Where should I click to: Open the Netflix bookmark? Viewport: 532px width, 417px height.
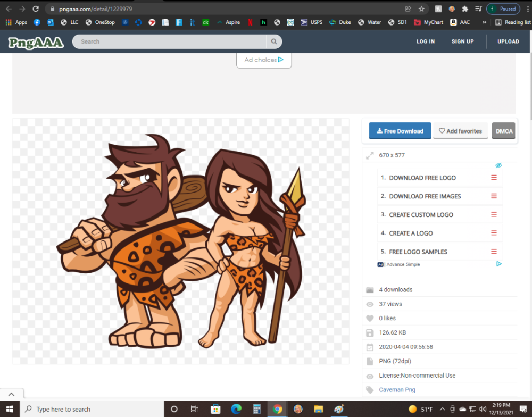(250, 22)
